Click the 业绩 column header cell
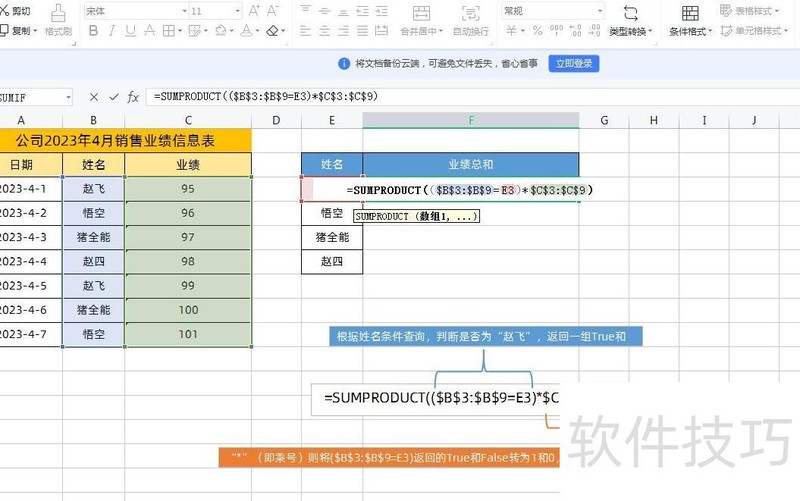800x501 pixels. pos(188,164)
